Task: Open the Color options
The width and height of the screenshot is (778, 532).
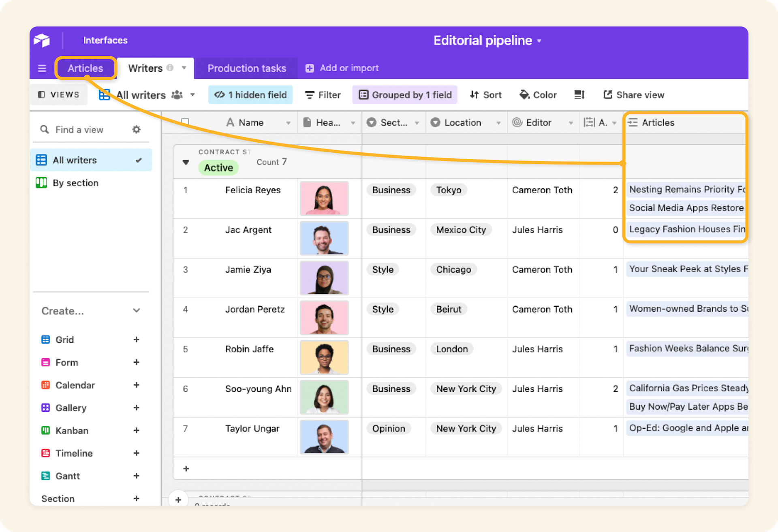Action: [x=538, y=94]
